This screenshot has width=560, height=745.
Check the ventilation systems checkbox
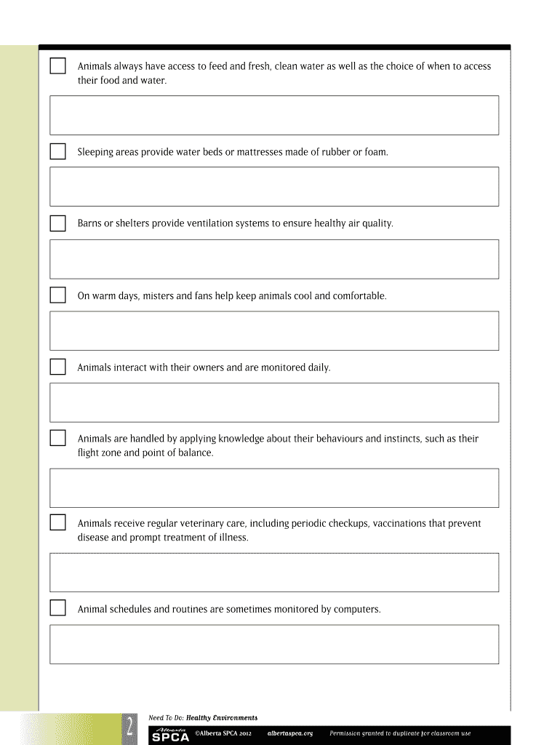pyautogui.click(x=57, y=223)
